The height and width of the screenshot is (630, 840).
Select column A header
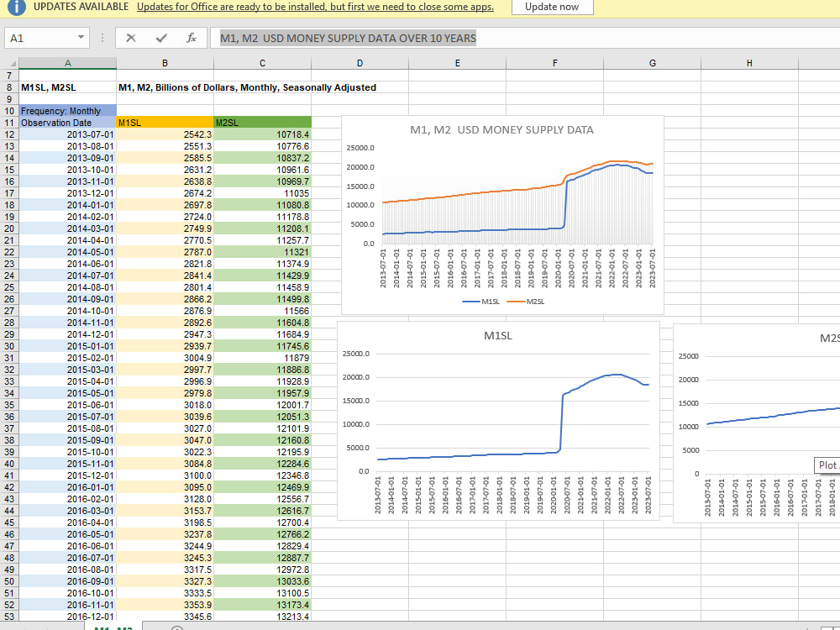pos(67,63)
